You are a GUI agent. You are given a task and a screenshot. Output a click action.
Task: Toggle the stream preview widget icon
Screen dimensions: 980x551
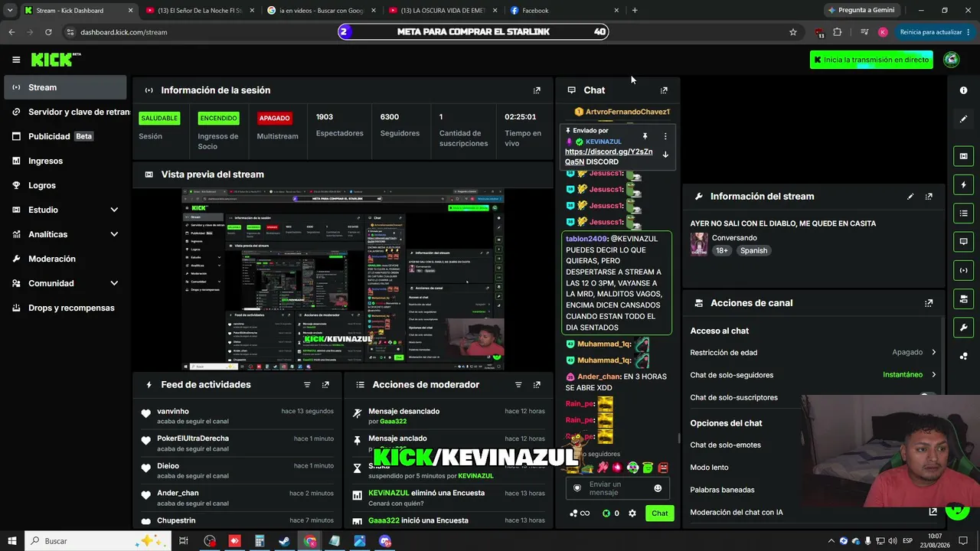coord(963,156)
